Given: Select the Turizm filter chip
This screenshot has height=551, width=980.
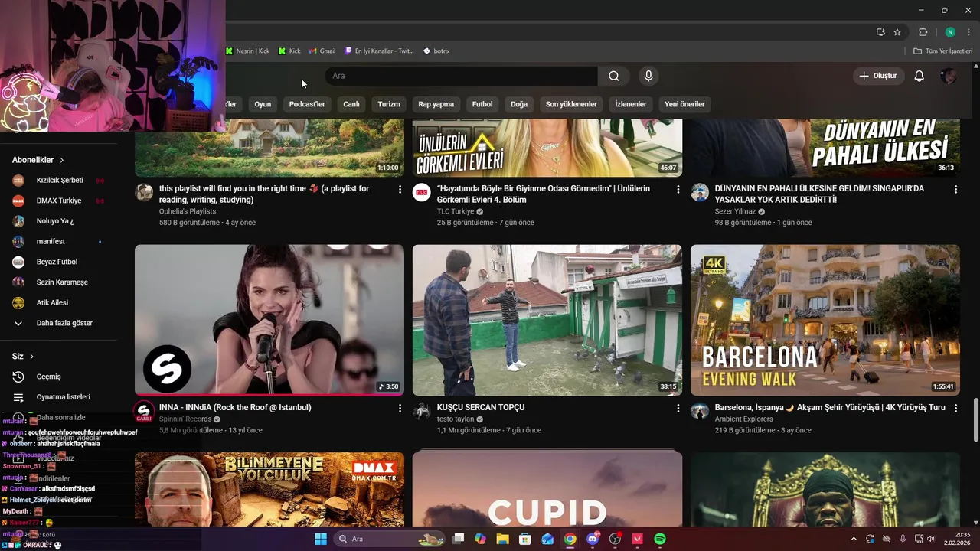Looking at the screenshot, I should (x=389, y=104).
